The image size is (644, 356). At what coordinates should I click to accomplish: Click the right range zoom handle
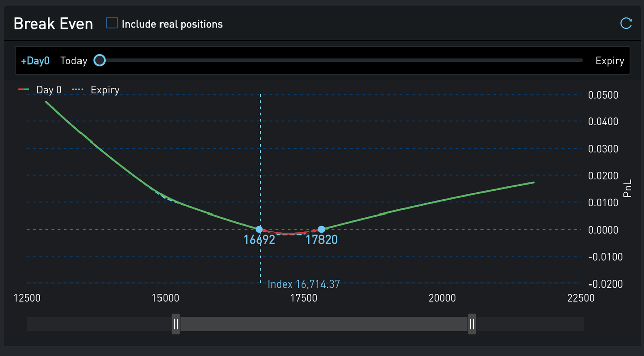[472, 324]
